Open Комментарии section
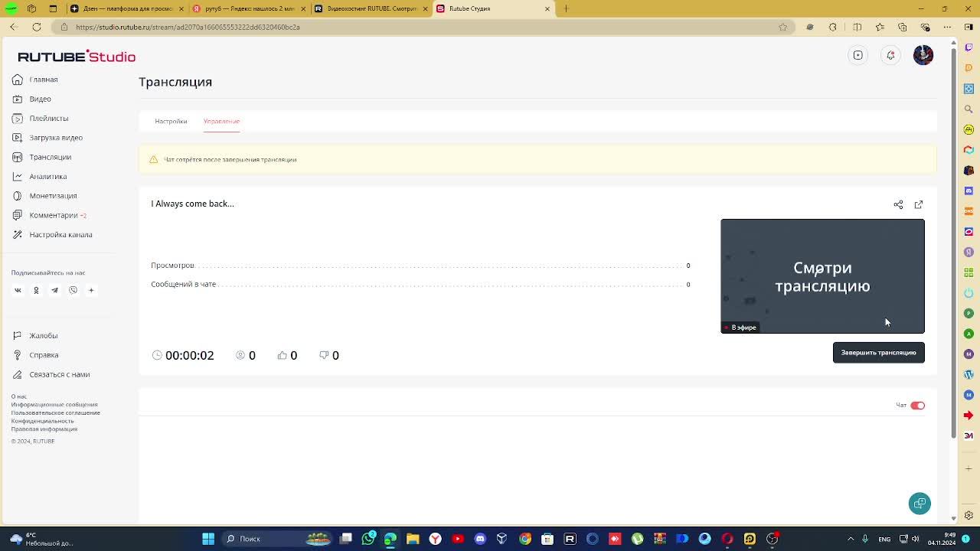This screenshot has height=551, width=980. [49, 215]
